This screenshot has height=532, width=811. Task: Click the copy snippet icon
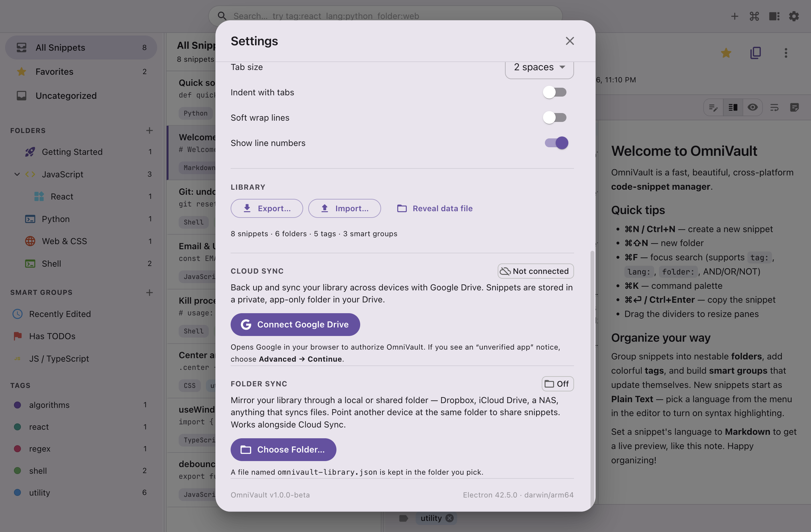[756, 53]
